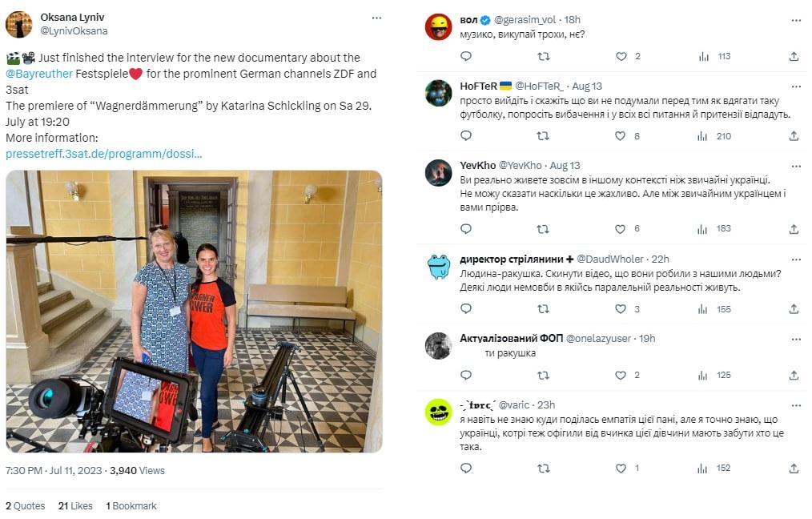Reply to директор стрілянини comment
This screenshot has width=812, height=519.
click(466, 308)
